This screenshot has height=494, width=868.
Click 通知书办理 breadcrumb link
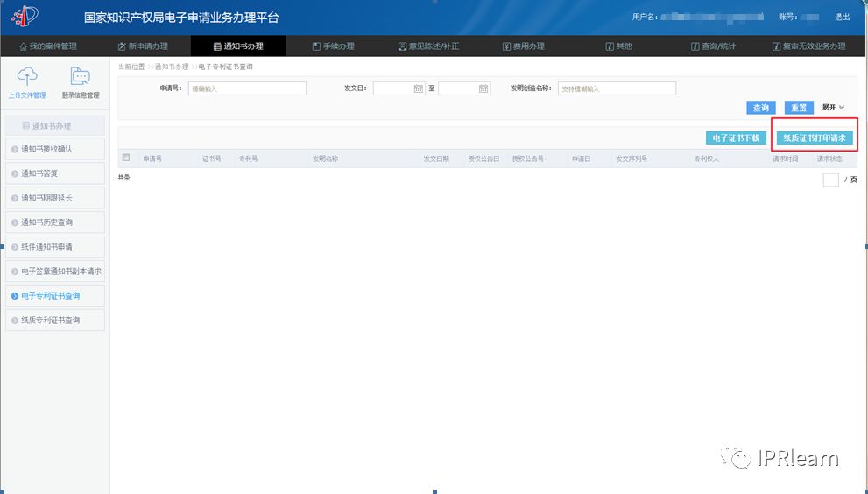pyautogui.click(x=172, y=67)
